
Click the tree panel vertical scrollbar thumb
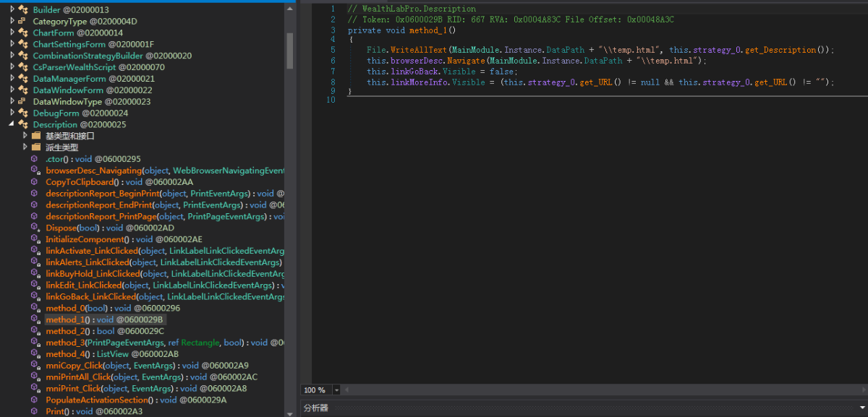pyautogui.click(x=290, y=49)
